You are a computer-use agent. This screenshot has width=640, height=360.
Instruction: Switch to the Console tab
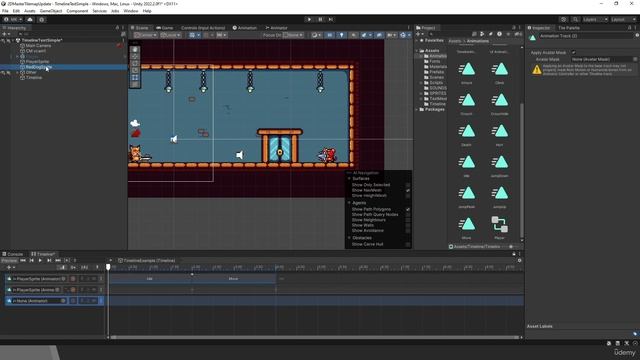(x=13, y=254)
